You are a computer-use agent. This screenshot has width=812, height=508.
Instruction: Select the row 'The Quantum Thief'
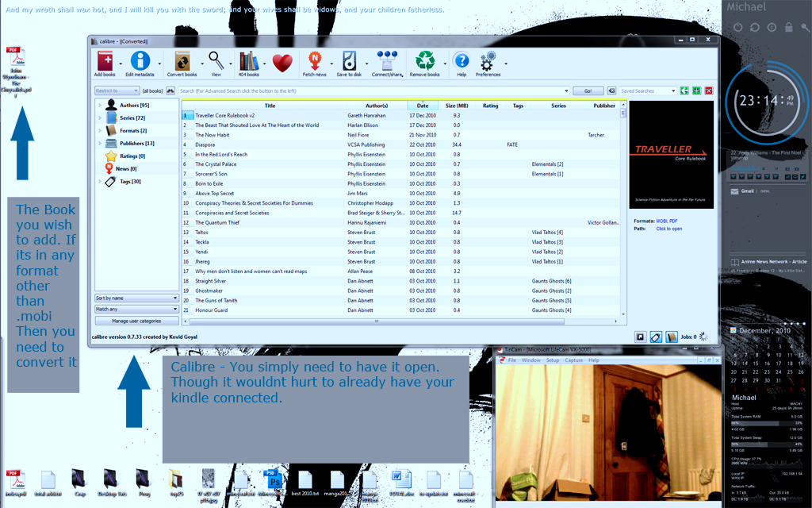[x=400, y=222]
